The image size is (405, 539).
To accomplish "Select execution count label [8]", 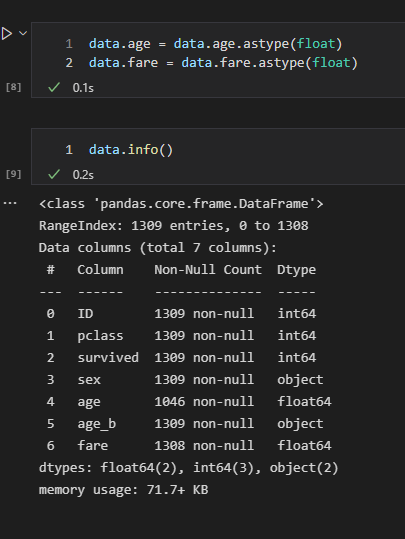I will (x=13, y=87).
